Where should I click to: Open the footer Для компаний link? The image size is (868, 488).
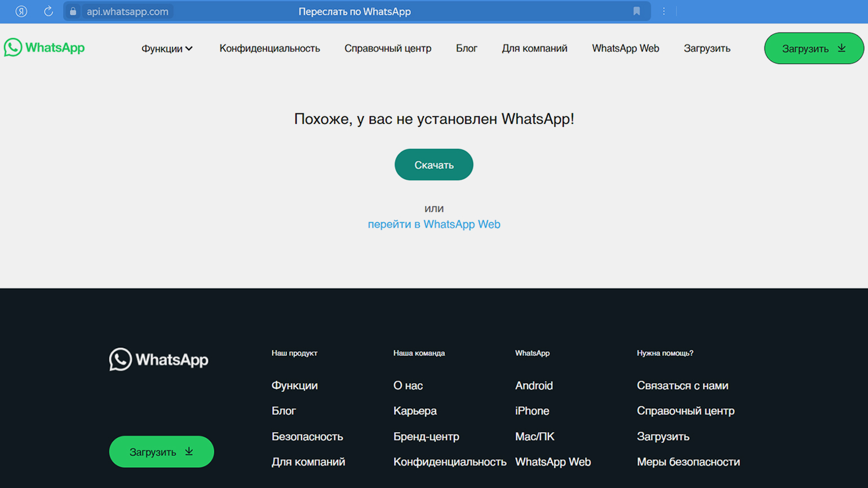[x=308, y=462]
